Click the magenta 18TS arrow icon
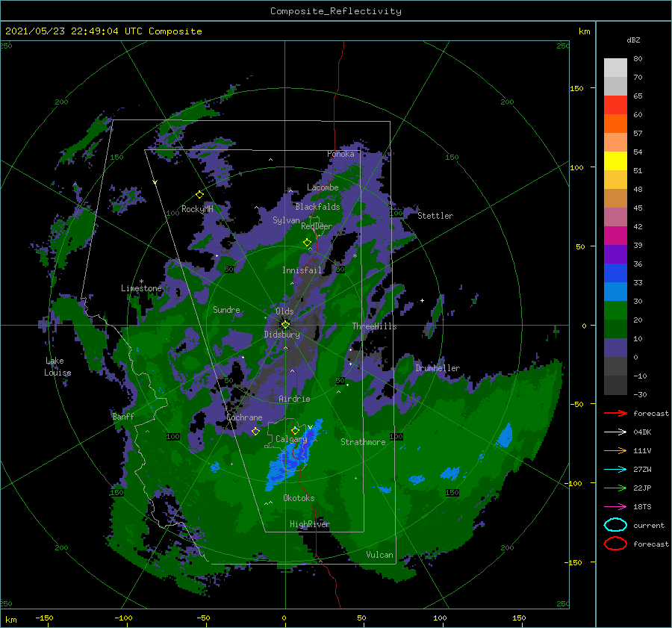Viewport: 672px width, 628px height. [615, 506]
